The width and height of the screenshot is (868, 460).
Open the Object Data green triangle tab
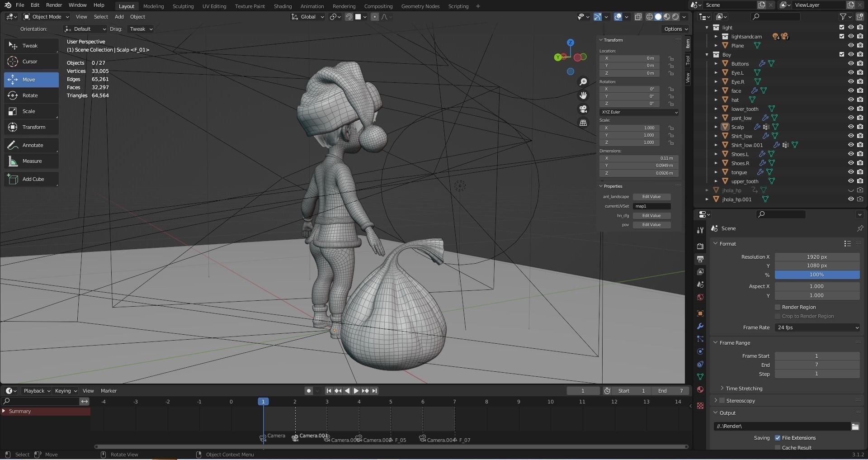click(700, 377)
